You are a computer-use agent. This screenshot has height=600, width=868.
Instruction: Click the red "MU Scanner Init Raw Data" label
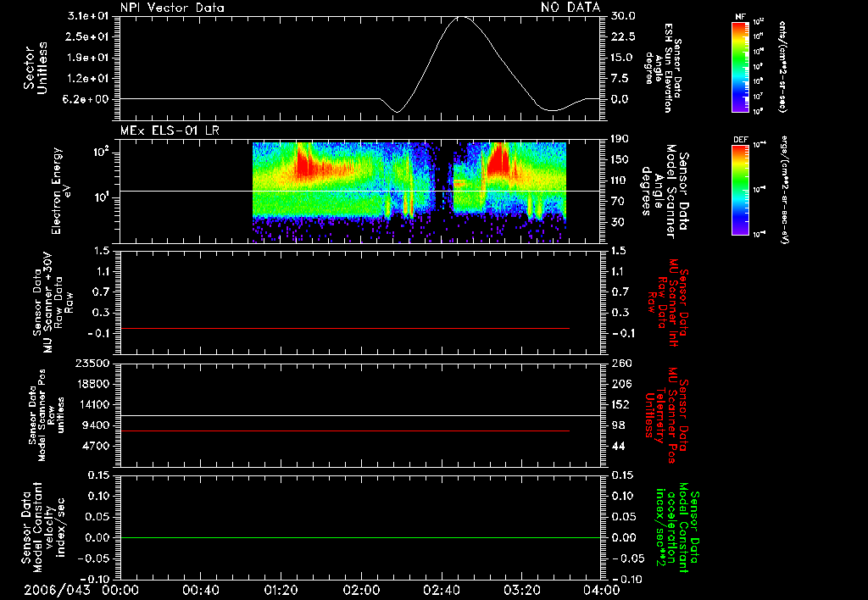(x=668, y=302)
